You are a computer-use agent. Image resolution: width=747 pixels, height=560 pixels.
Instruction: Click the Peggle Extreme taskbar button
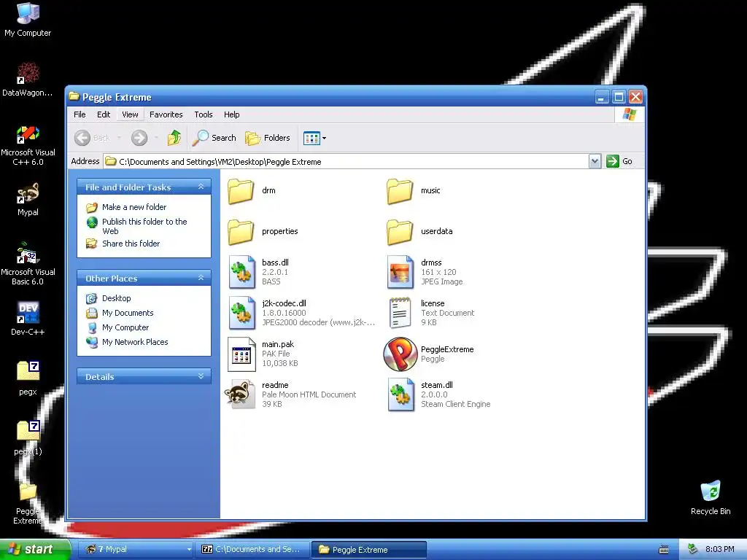pos(368,550)
